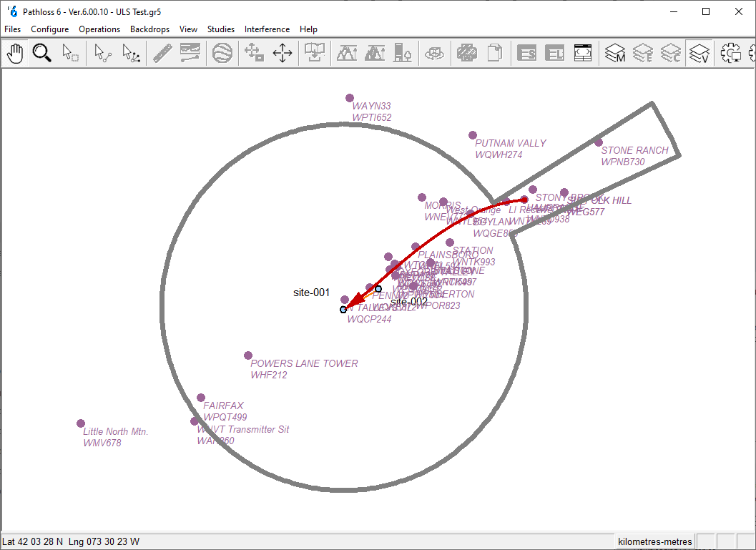Click the globe backdrop icon
756x550 pixels.
click(x=222, y=53)
